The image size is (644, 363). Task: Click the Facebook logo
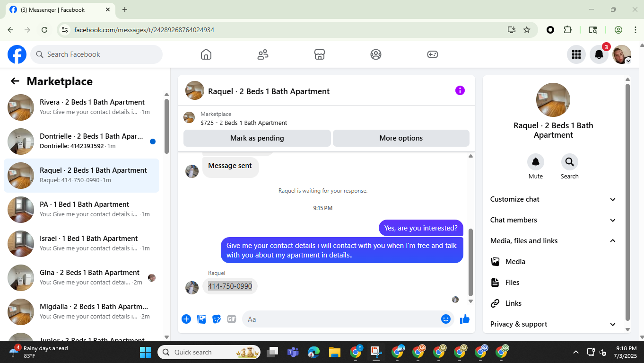17,54
